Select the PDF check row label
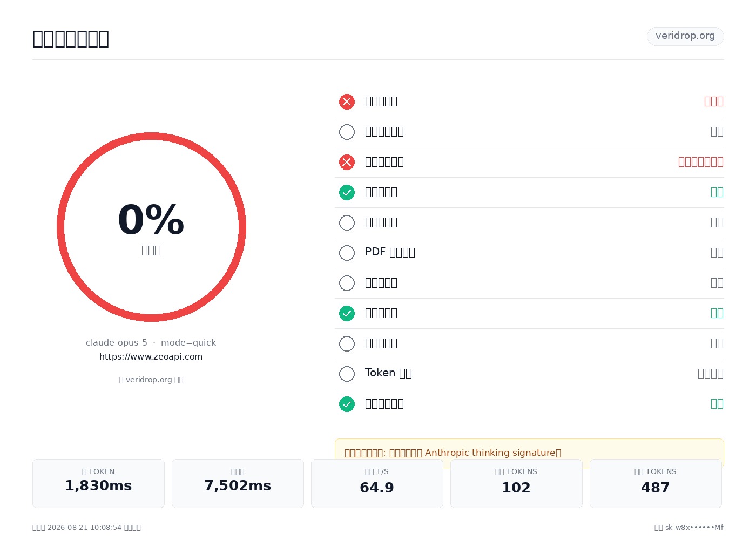Screen dimensions: 756x540 (x=390, y=252)
